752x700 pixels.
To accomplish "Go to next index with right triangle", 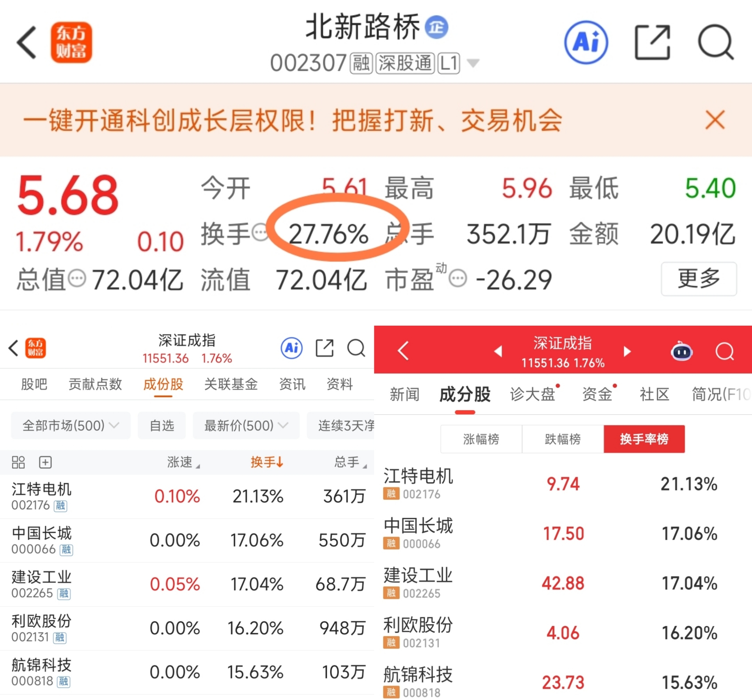I will 627,351.
